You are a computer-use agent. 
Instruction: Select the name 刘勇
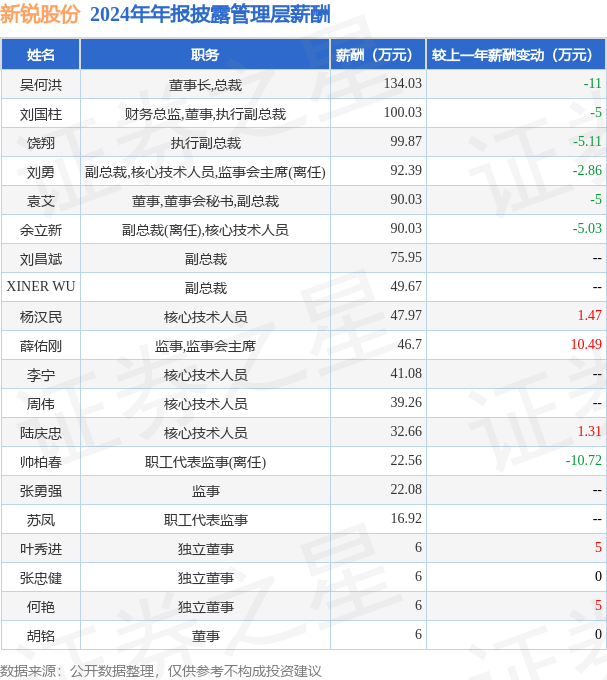coord(41,172)
